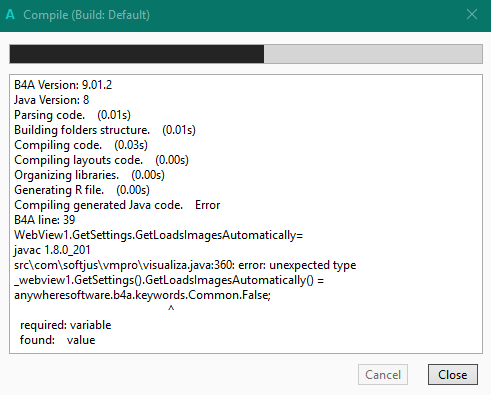This screenshot has height=395, width=491.
Task: Click the 'required: variable' line
Action: point(65,325)
